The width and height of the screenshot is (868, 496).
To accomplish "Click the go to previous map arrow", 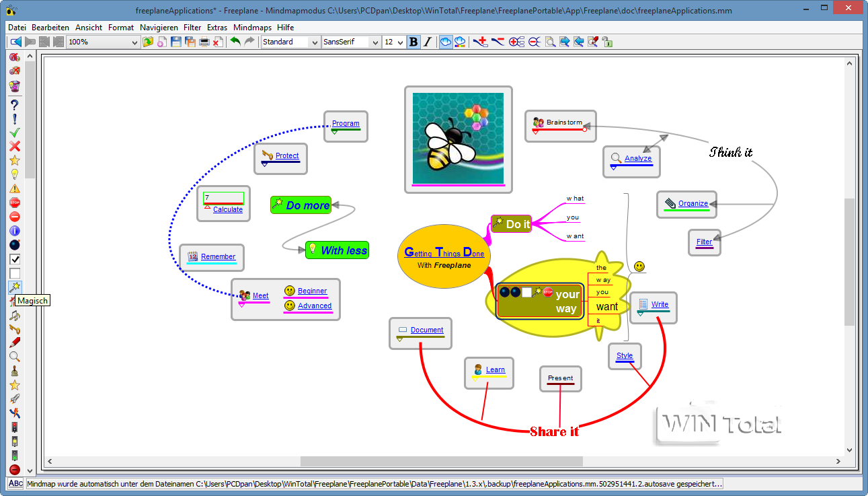I will coord(15,42).
